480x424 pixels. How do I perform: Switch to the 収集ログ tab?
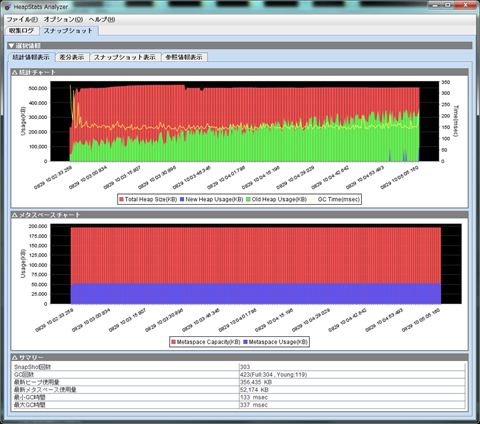[x=22, y=31]
